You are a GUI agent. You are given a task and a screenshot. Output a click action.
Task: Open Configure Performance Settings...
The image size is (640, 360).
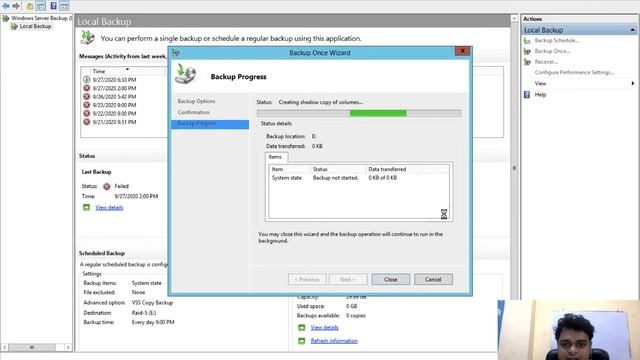click(574, 72)
